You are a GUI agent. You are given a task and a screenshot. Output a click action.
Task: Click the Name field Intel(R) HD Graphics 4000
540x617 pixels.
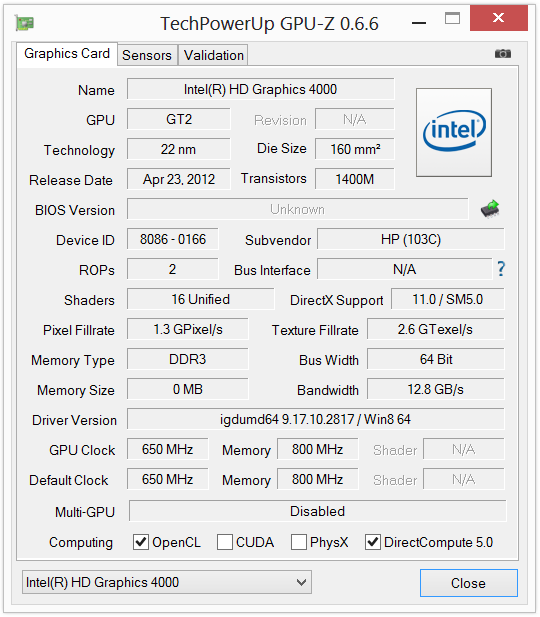(x=261, y=89)
